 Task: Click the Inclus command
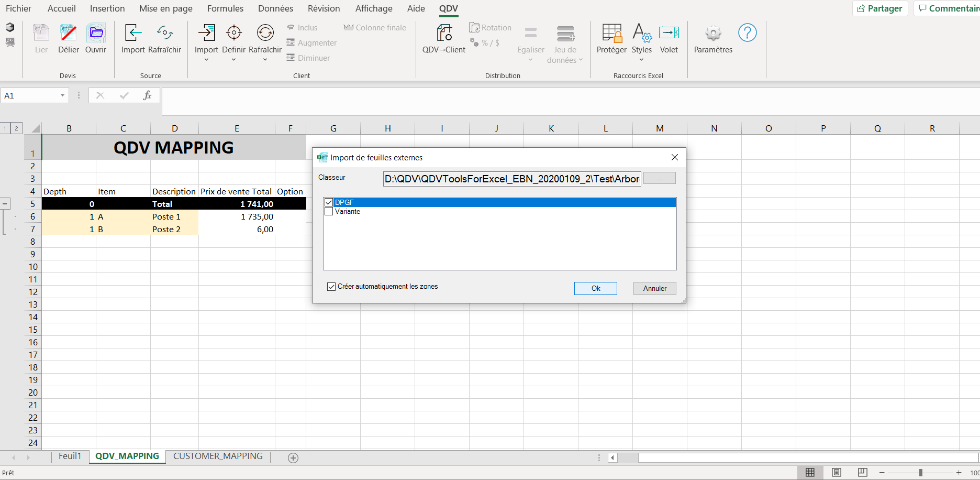click(x=302, y=28)
